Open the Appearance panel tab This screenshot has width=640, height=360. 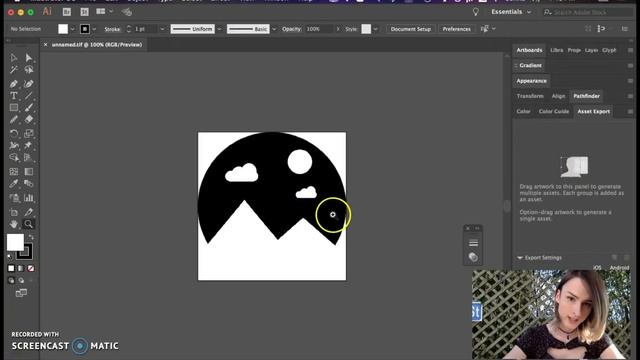(531, 81)
